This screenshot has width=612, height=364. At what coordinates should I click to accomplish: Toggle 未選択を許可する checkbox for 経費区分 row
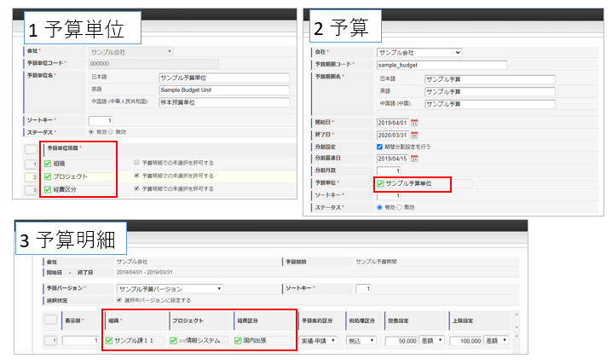click(136, 188)
